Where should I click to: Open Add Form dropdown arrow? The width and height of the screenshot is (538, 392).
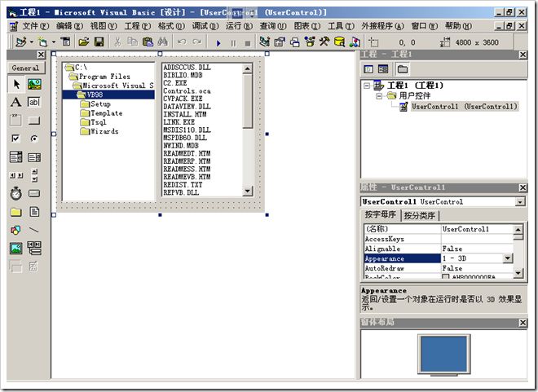54,42
